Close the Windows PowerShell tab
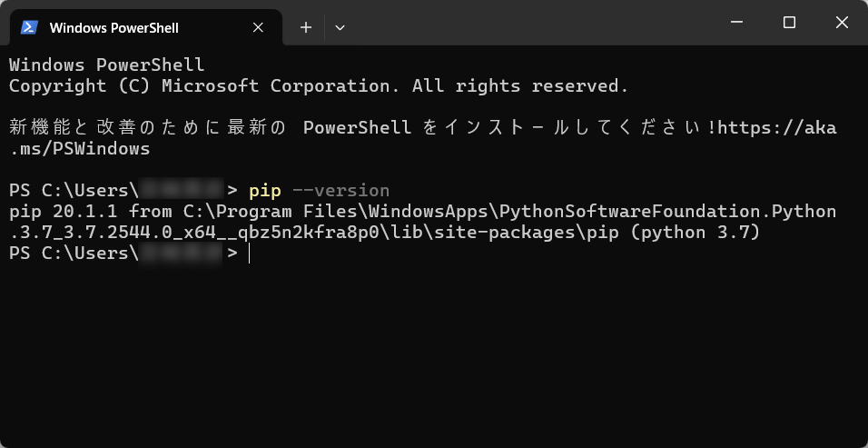The image size is (868, 448). tap(258, 27)
